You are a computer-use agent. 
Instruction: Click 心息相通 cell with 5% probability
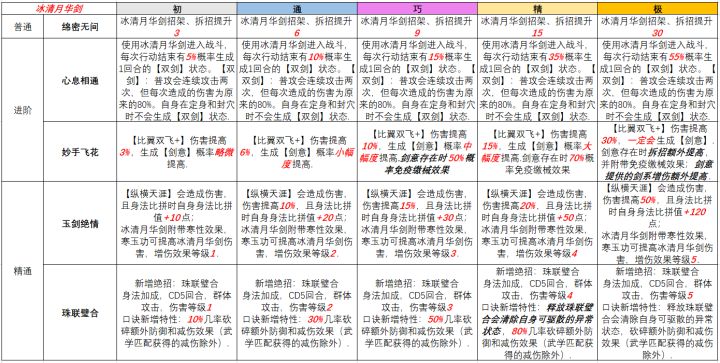point(177,80)
